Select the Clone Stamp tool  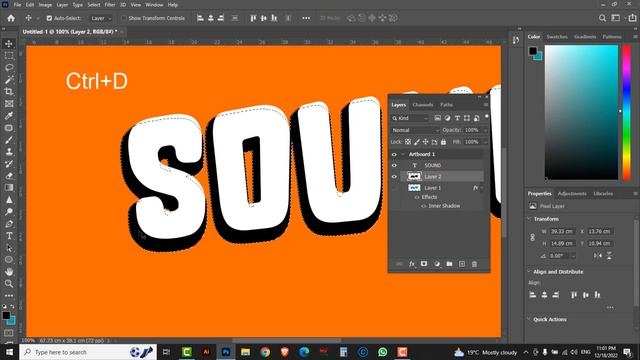[9, 151]
